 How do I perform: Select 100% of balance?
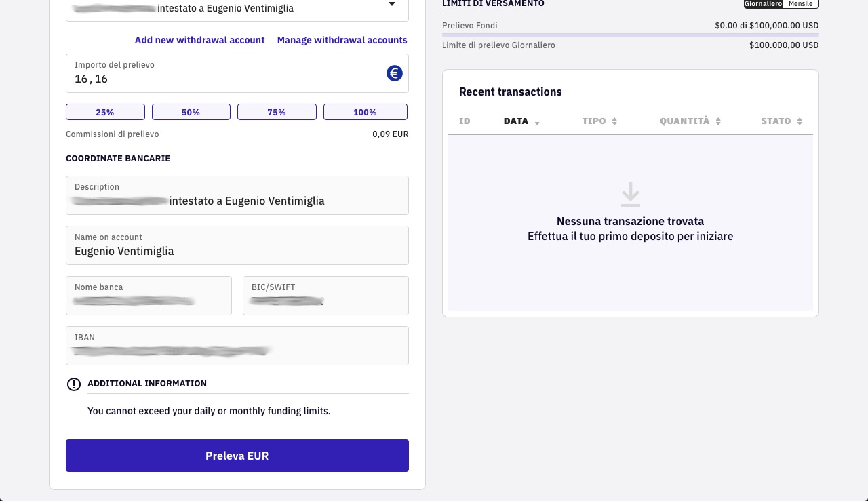[366, 112]
